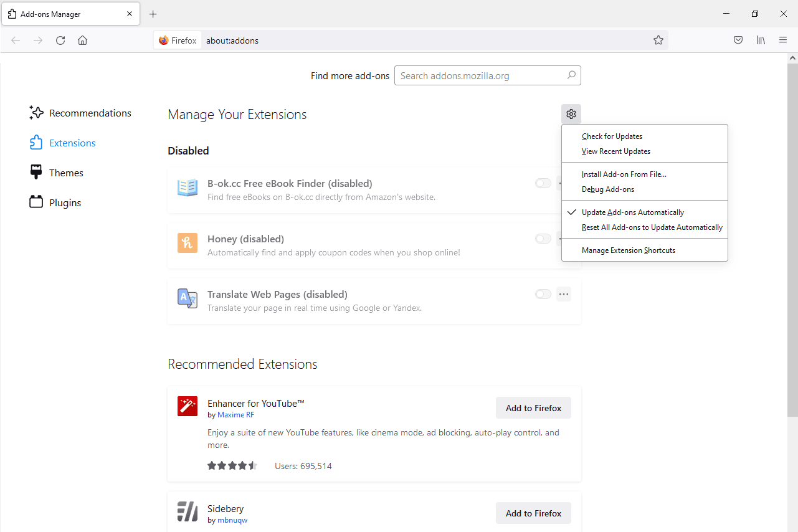Click the B-ok.cc Free eBook Finder title

coord(290,184)
